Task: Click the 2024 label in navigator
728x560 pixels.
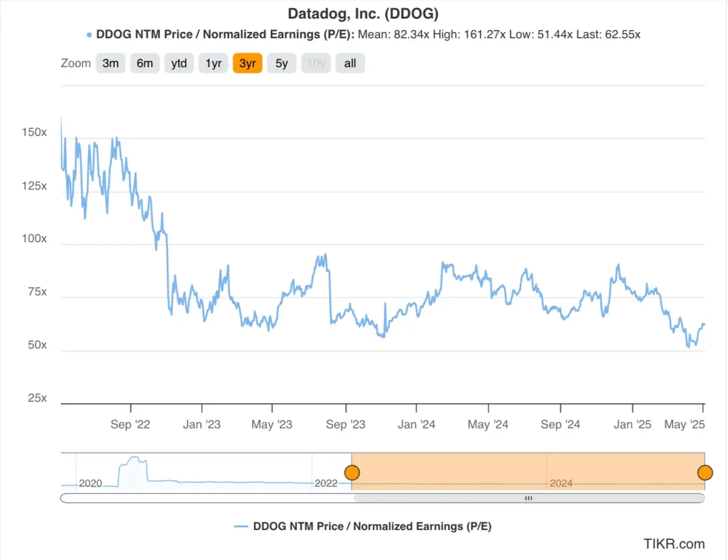Action: click(561, 484)
